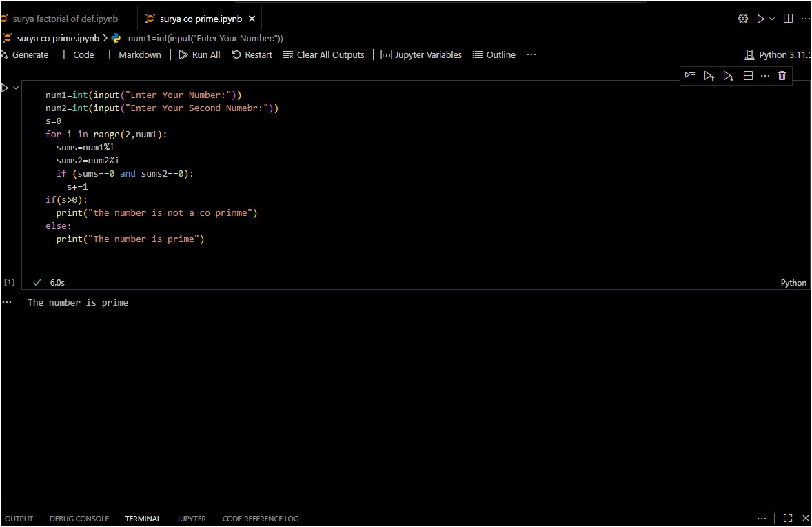Restart the notebook kernel
812x527 pixels.
[252, 54]
